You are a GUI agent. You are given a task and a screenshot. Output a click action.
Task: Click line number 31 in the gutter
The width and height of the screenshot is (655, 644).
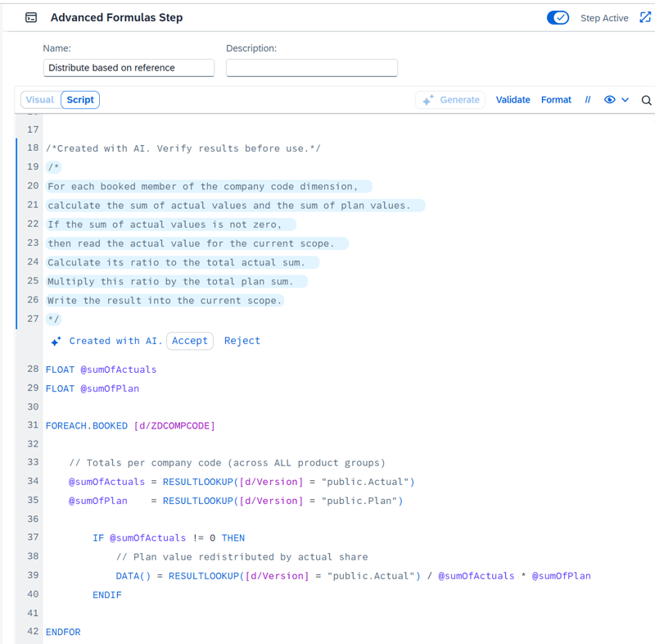pyautogui.click(x=33, y=425)
